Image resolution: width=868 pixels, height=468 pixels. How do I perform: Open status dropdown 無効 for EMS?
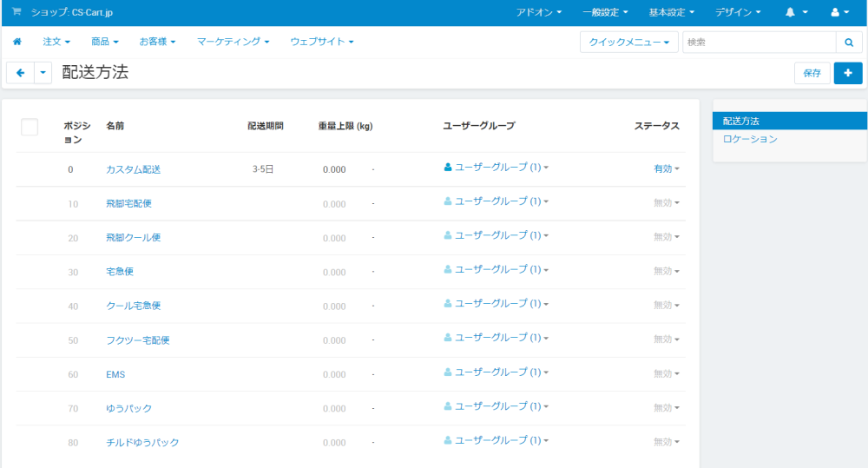pos(666,374)
